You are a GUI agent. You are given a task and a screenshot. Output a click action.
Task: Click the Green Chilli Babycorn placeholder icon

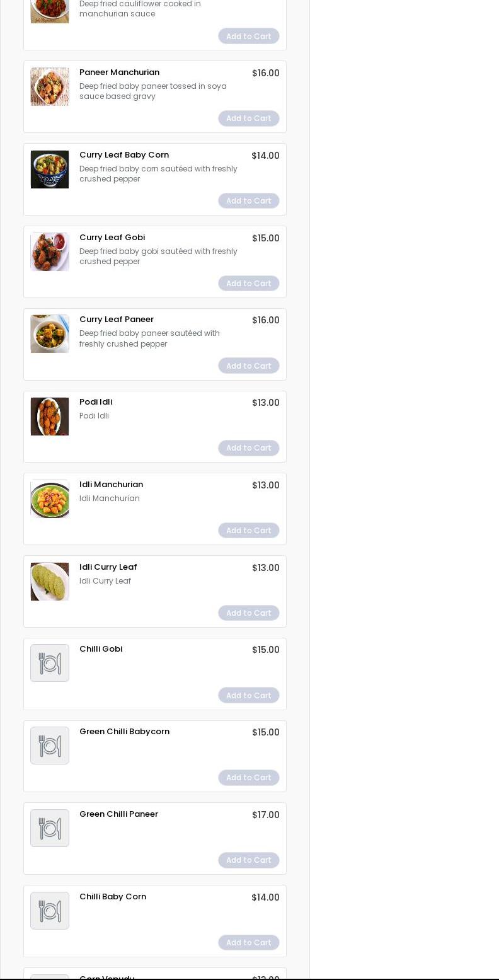[50, 746]
